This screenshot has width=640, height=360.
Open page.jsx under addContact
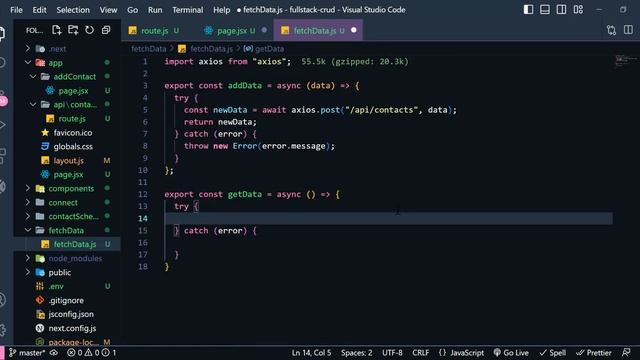point(73,91)
